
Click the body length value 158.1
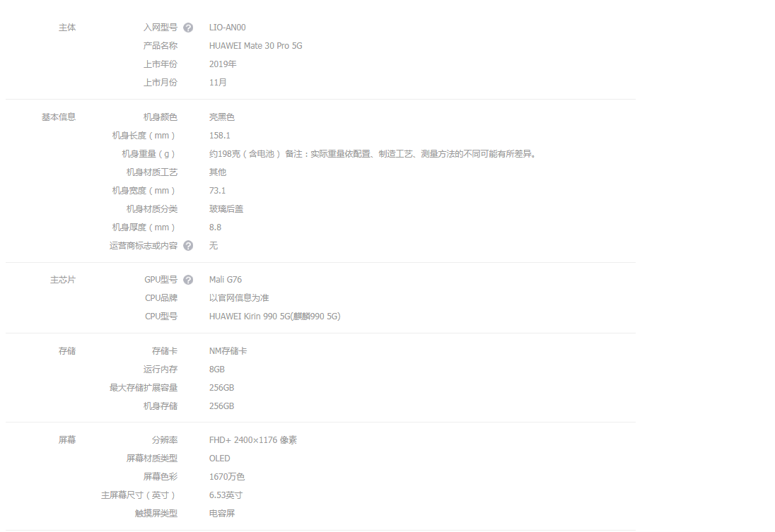219,136
